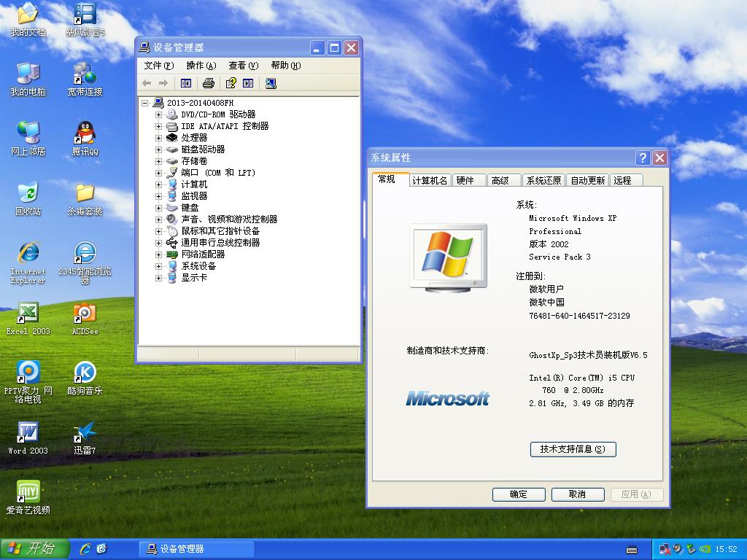The height and width of the screenshot is (560, 747).
Task: Select the 键盘 tree item
Action: [190, 208]
